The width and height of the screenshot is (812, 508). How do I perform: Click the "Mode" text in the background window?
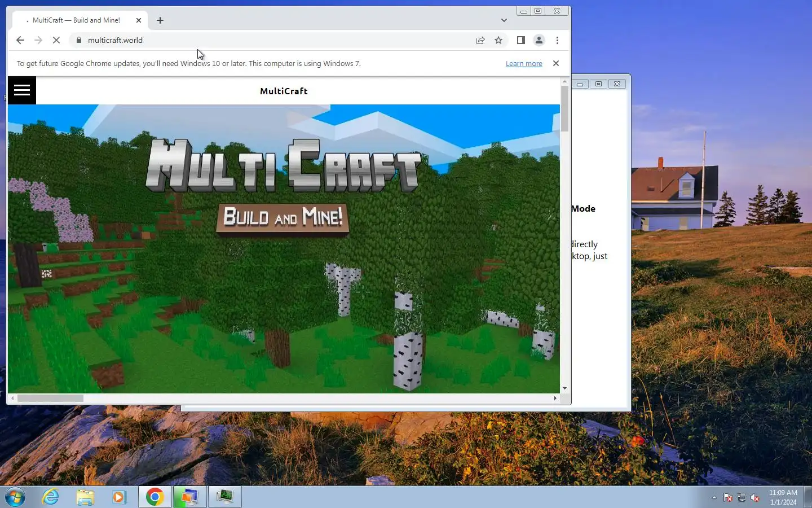click(584, 209)
